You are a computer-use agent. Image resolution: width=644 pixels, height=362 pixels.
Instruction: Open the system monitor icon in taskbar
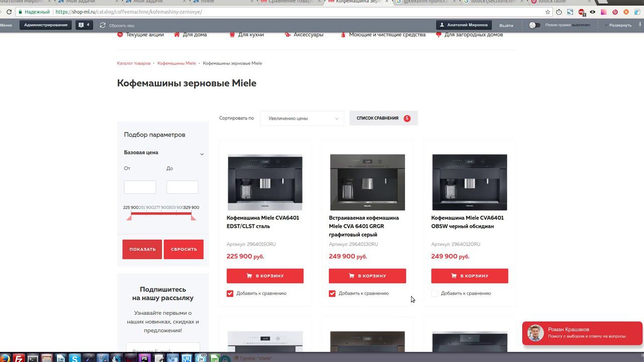pos(187,358)
